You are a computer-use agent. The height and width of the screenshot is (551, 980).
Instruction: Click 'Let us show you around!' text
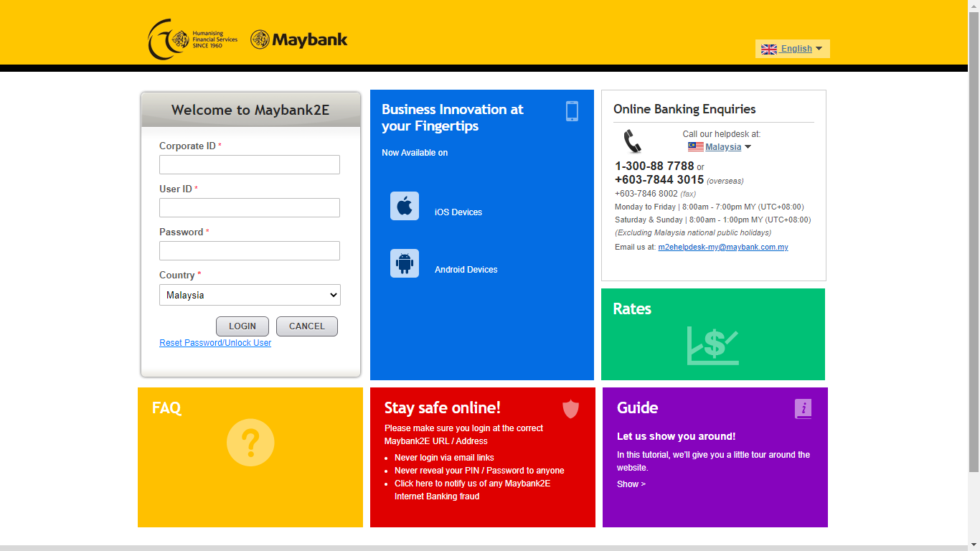point(677,436)
